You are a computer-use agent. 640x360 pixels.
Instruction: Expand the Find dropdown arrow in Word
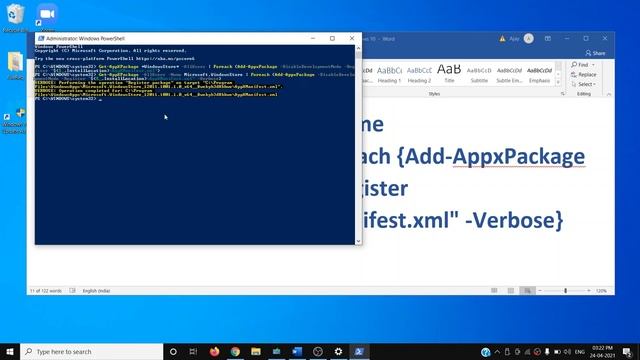[593, 65]
